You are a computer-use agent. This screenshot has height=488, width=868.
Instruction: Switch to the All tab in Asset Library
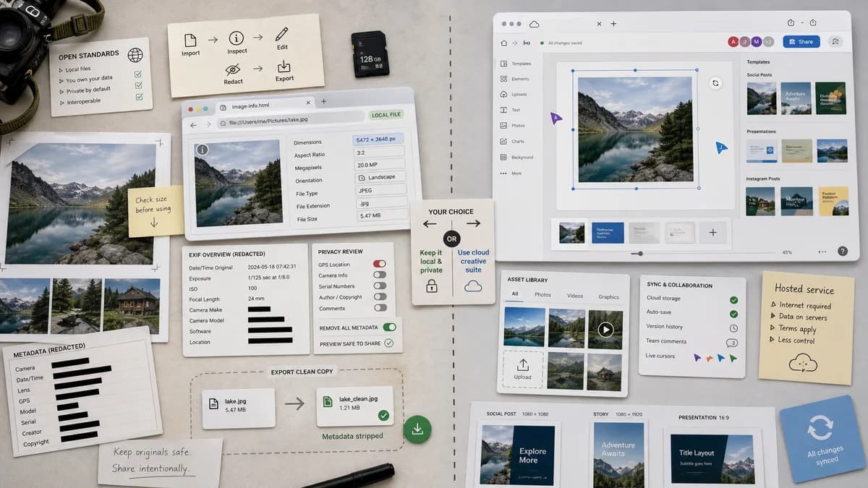click(x=514, y=294)
